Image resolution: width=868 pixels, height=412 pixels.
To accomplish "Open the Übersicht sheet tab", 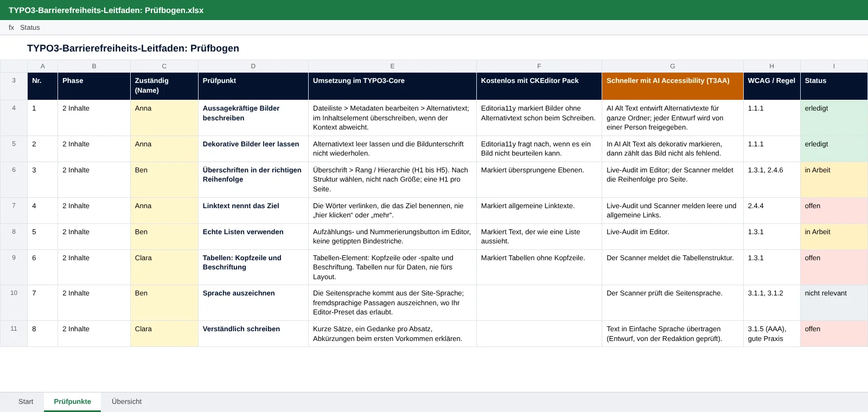I will point(126,402).
